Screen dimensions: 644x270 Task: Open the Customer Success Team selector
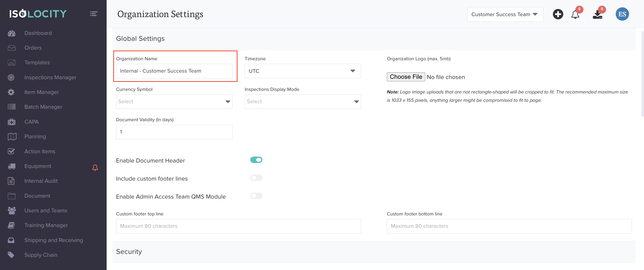pos(505,14)
